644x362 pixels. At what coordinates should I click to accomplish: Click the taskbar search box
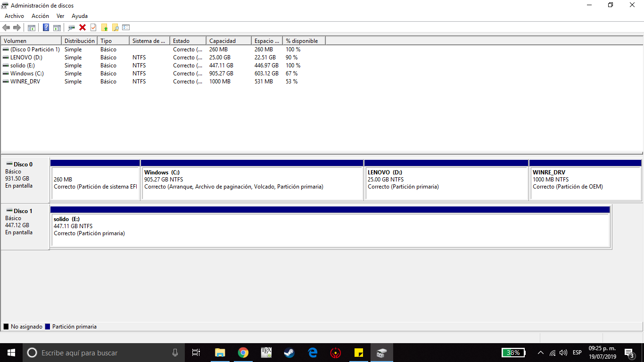[104, 353]
